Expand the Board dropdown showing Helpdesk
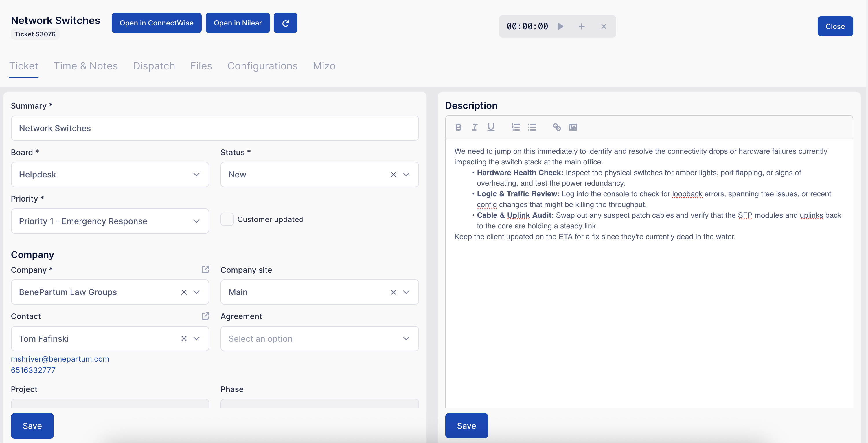The image size is (868, 443). tap(110, 175)
